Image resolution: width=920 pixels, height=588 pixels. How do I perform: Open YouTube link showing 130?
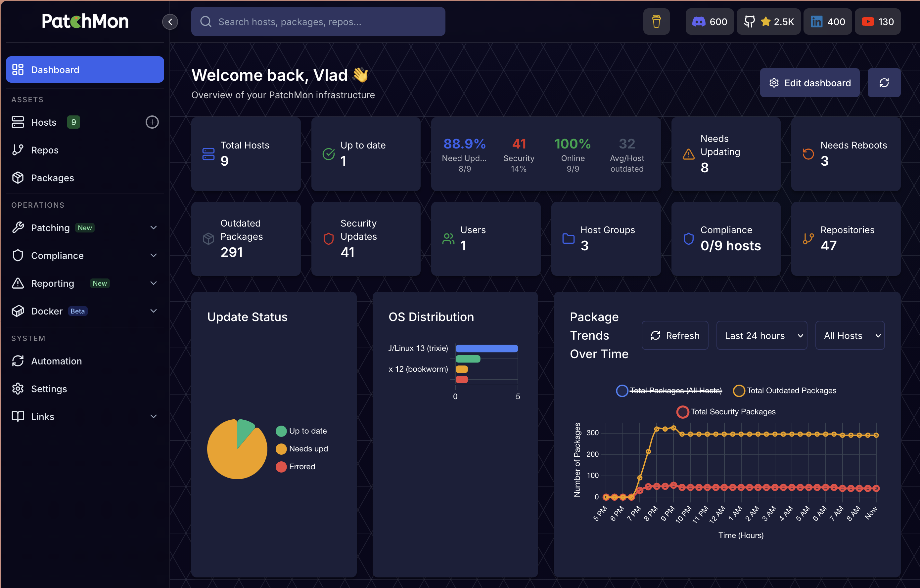877,21
